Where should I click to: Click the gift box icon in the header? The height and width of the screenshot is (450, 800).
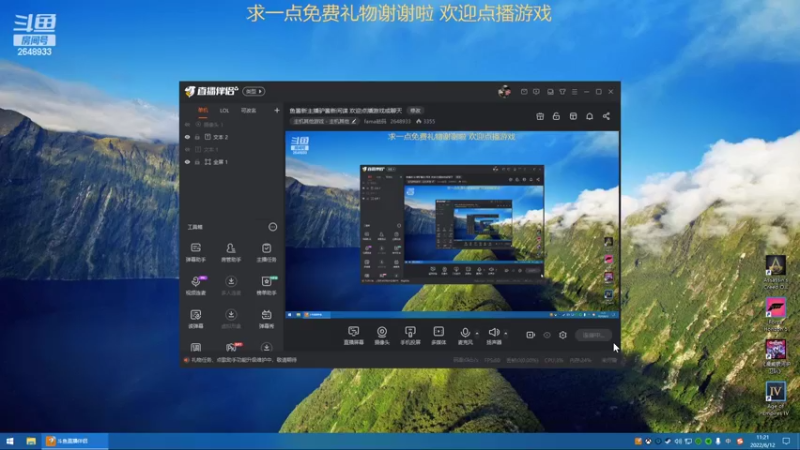540,116
